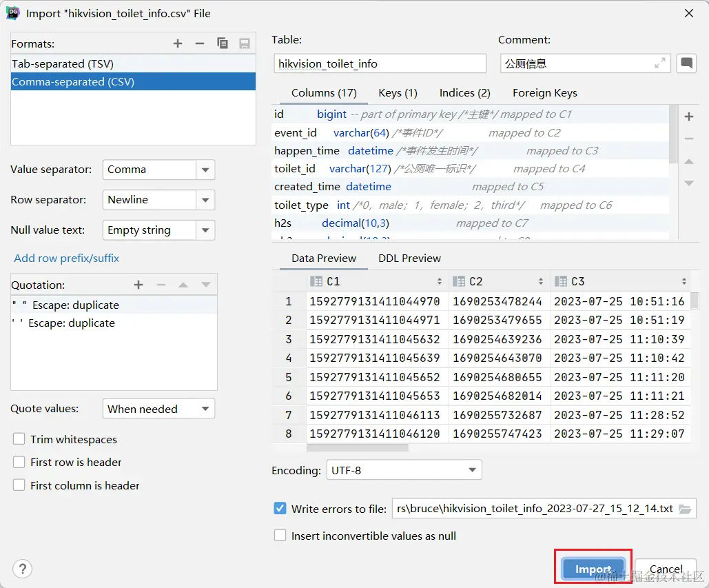Expand the Comment field editor
Screen dimensions: 709x588
[660, 63]
